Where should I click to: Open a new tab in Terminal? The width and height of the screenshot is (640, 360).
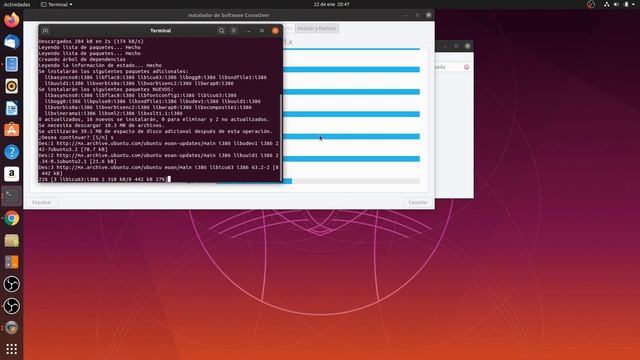(45, 31)
